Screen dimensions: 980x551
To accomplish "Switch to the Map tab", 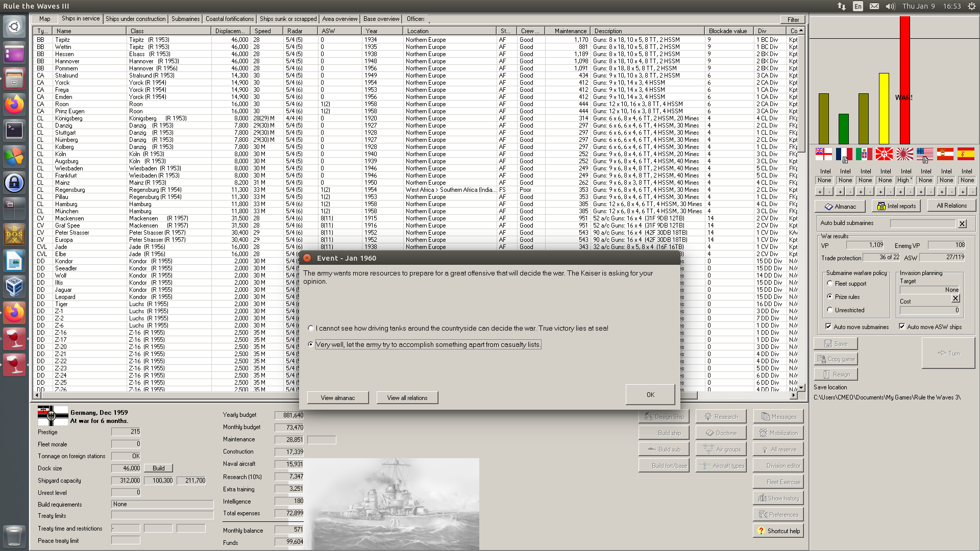I will click(45, 19).
